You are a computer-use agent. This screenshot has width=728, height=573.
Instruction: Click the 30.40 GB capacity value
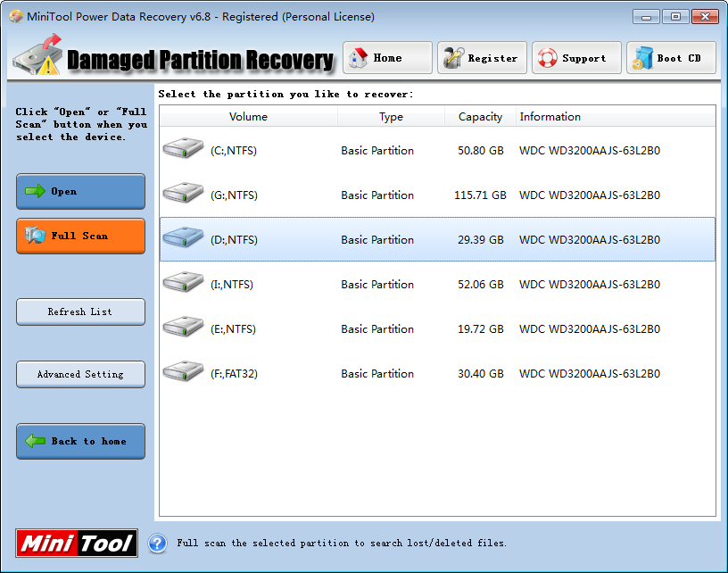click(x=481, y=373)
